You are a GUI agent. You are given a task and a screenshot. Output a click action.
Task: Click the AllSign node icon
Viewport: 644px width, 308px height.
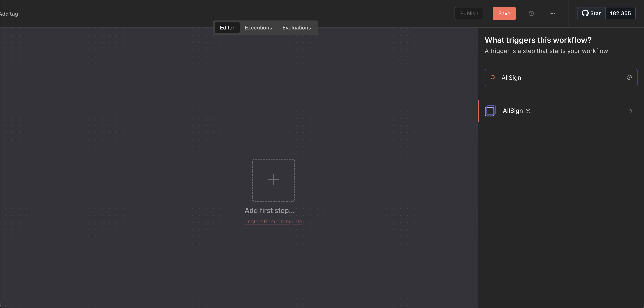tap(490, 111)
